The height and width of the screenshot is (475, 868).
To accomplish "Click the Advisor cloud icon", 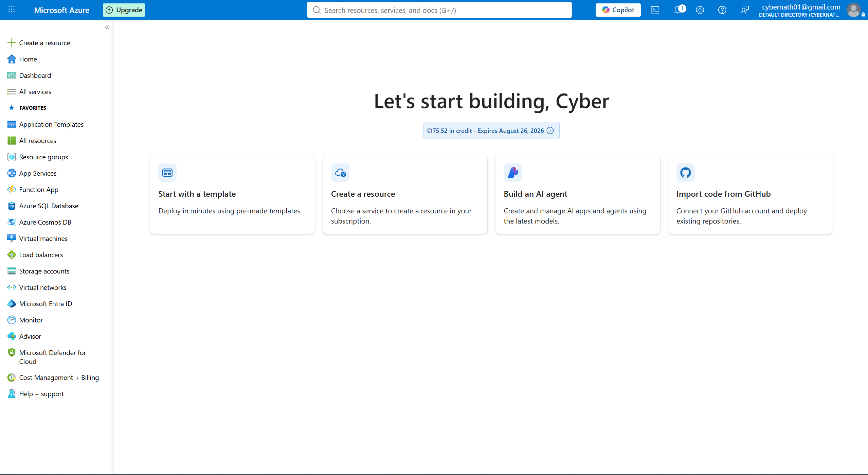I will [x=12, y=336].
